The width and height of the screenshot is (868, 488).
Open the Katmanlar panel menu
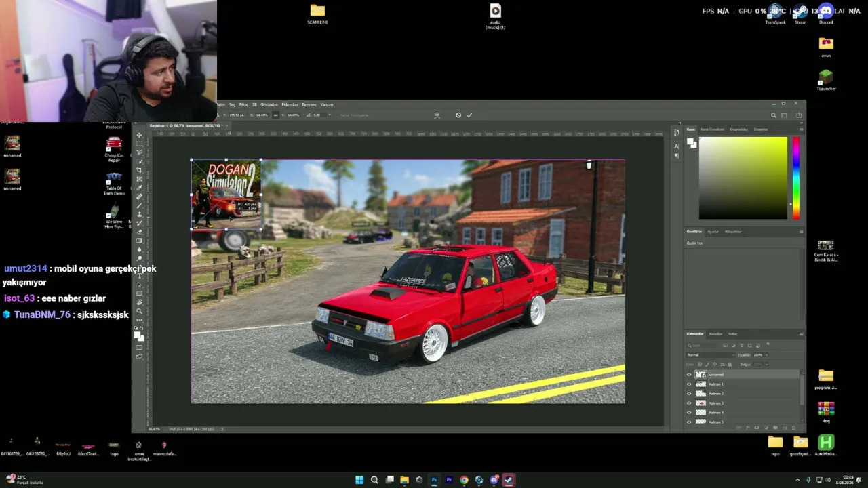click(801, 334)
